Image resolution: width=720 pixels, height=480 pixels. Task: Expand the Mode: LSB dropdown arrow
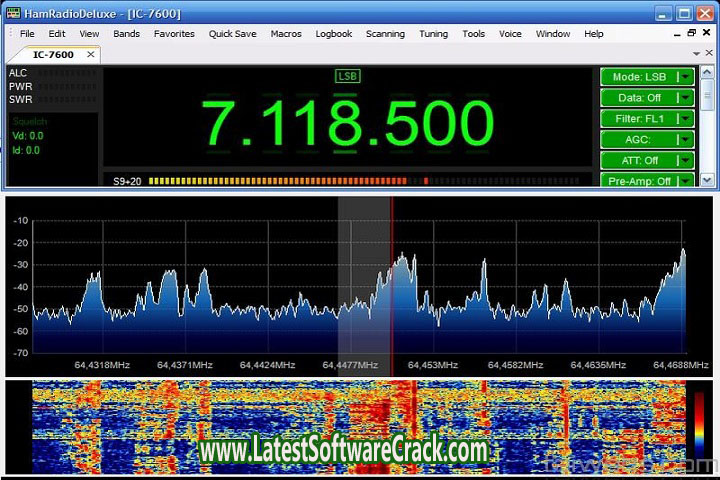[685, 77]
